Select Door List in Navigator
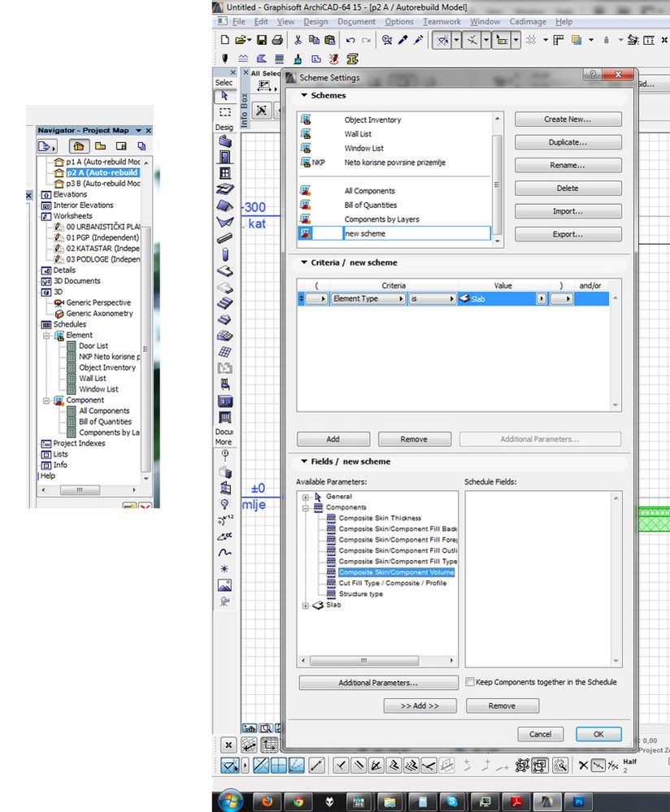Image resolution: width=670 pixels, height=812 pixels. 94,346
